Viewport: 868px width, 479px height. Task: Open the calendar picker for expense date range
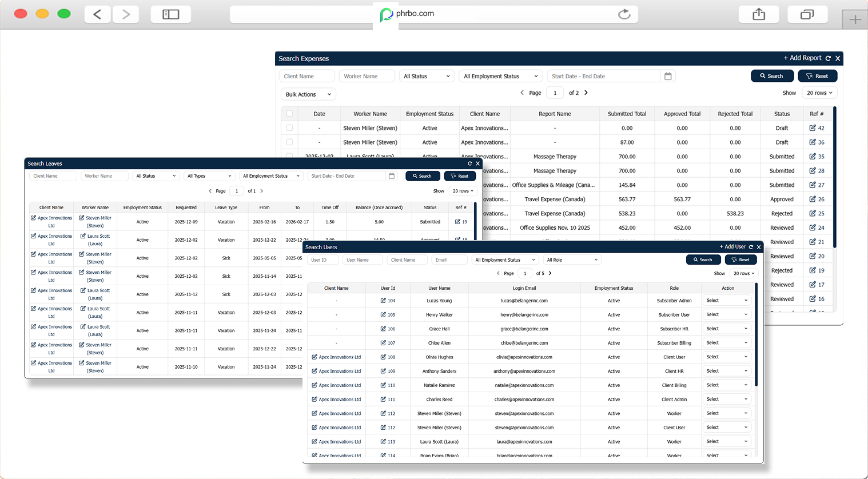[x=668, y=75]
